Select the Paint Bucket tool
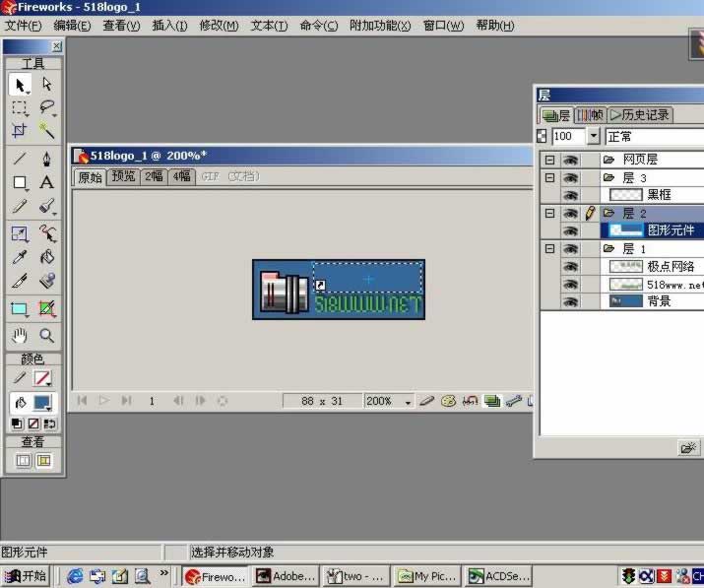 pos(46,258)
